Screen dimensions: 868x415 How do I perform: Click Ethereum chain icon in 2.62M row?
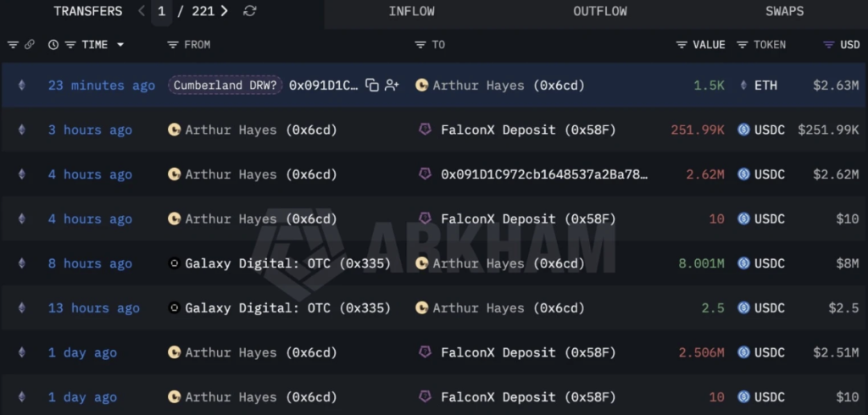pyautogui.click(x=21, y=174)
